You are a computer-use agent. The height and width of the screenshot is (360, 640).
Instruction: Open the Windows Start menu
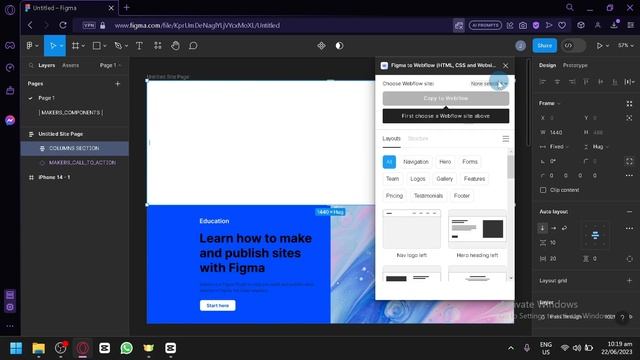click(x=16, y=348)
